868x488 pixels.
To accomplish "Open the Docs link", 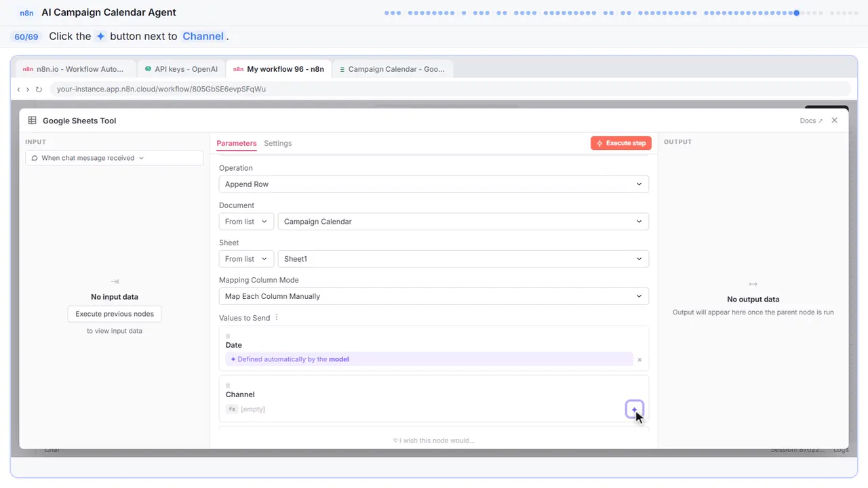I will coord(811,121).
